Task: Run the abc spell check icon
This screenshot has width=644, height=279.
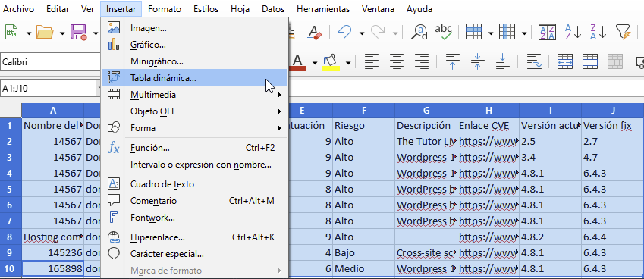Action: 443,32
